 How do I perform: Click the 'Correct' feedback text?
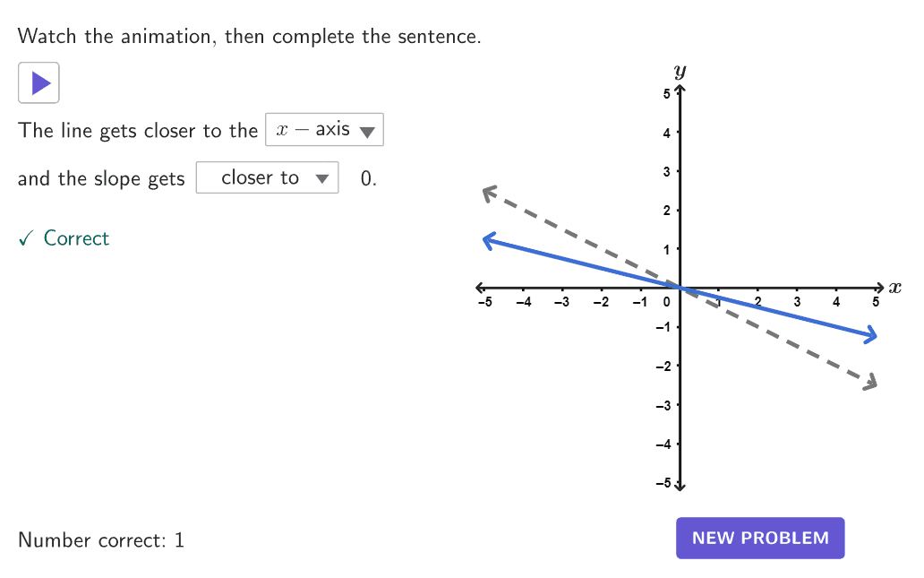click(77, 238)
